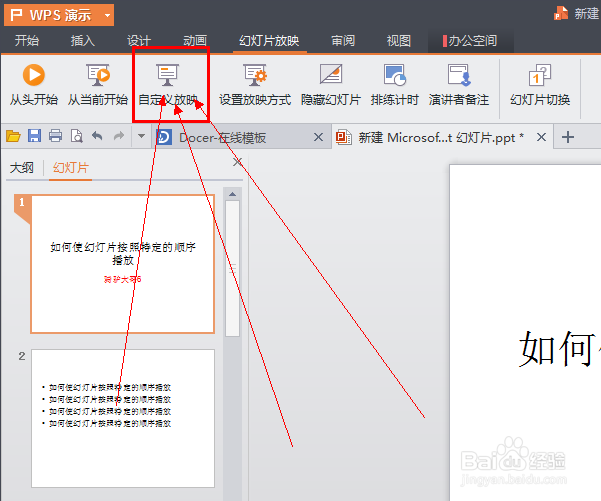Start 排练计时 rehearse timings
The image size is (601, 501).
[x=394, y=85]
